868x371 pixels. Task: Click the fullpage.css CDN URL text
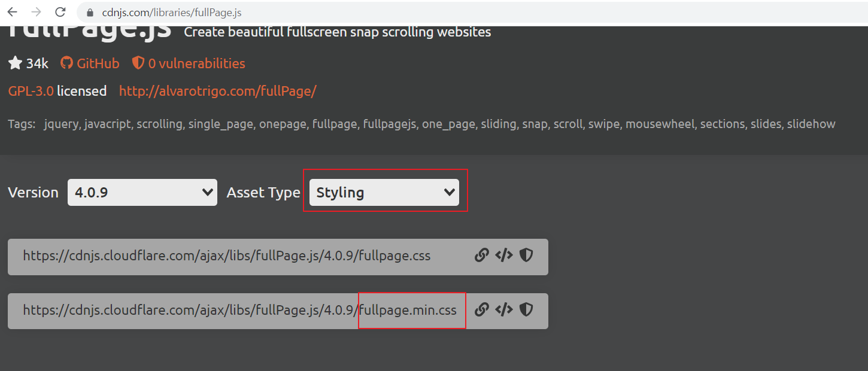[227, 256]
